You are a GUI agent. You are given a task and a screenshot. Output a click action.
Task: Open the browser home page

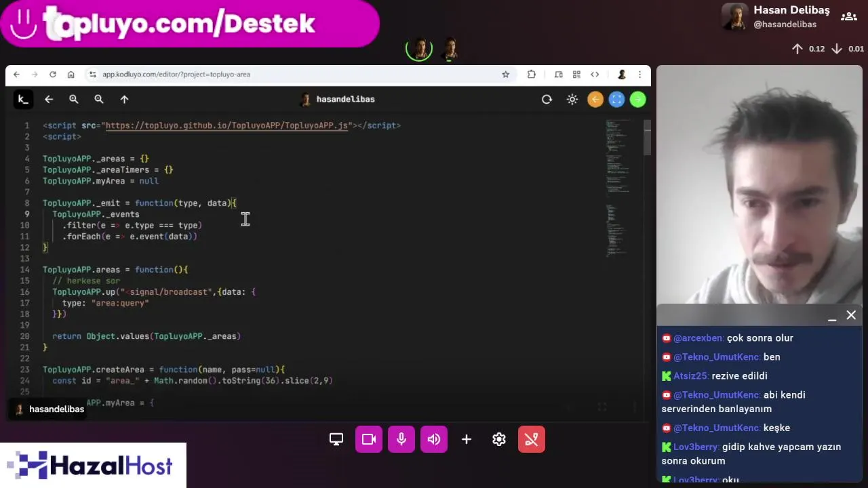tap(71, 75)
